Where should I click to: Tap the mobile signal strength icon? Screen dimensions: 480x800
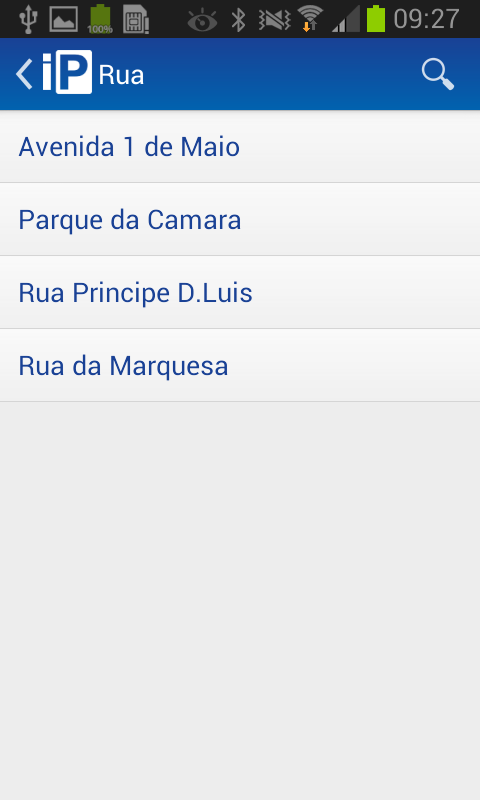(x=346, y=19)
